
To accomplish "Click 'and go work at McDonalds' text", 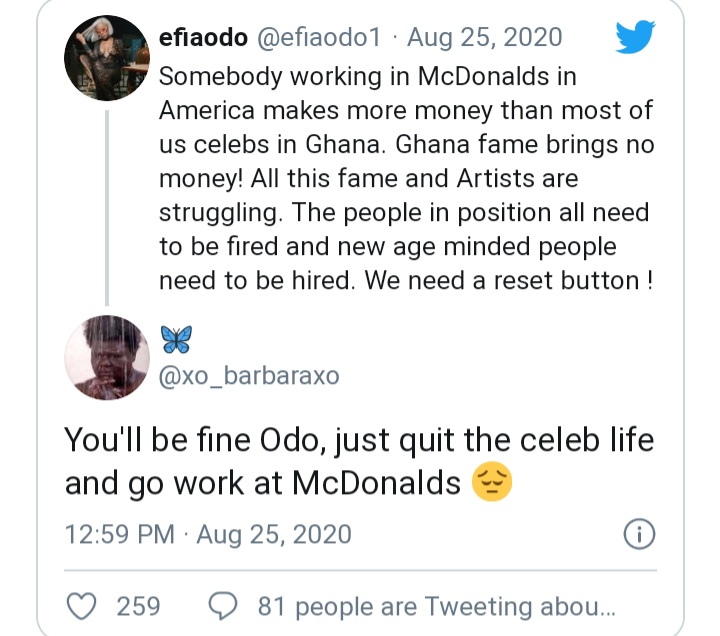I will [x=262, y=484].
